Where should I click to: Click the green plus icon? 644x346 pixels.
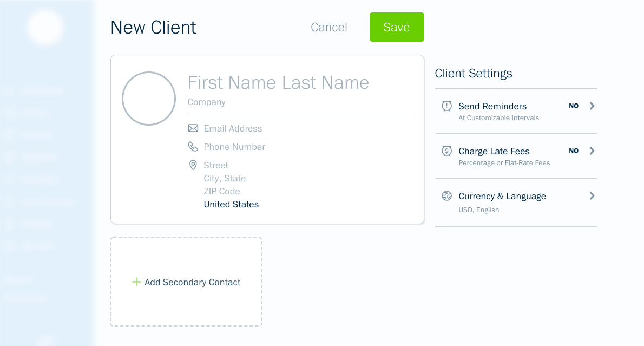pyautogui.click(x=136, y=282)
